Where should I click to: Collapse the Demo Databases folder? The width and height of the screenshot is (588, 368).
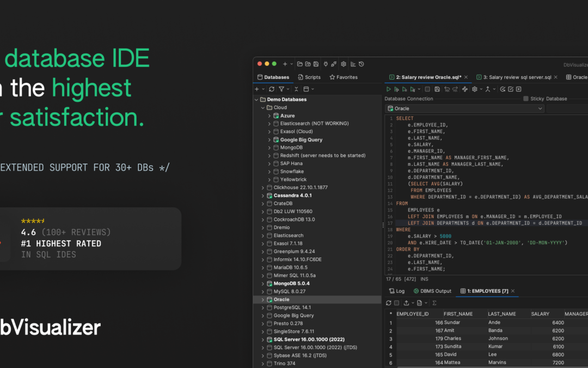(256, 100)
